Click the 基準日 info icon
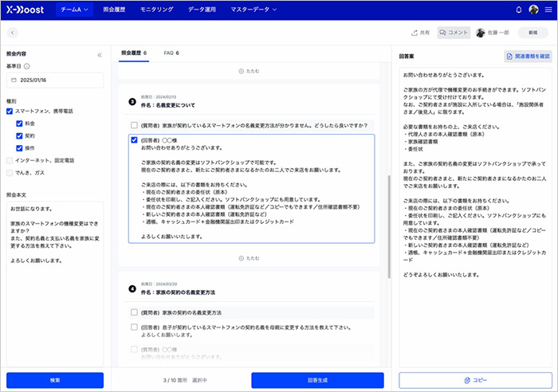The height and width of the screenshot is (392, 558). tap(26, 67)
